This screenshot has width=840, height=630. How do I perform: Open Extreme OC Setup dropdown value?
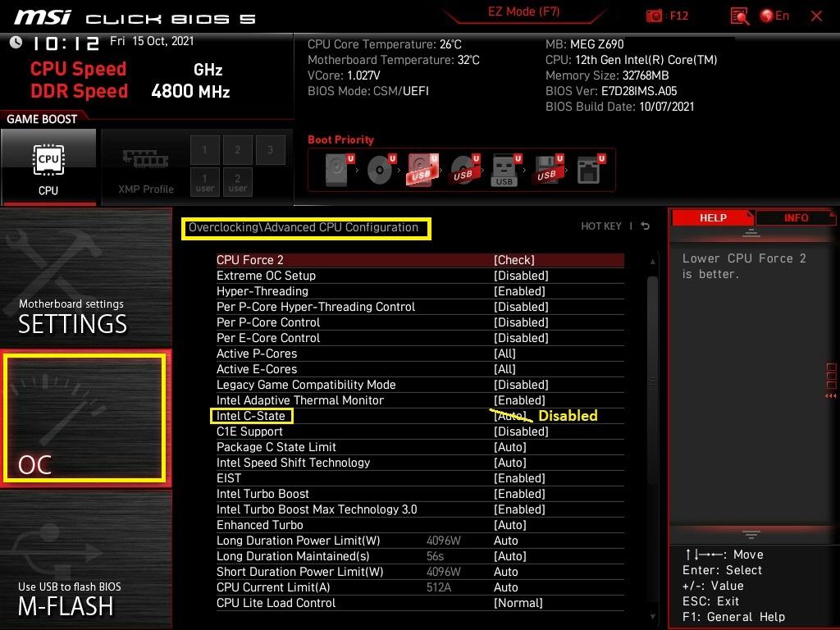pyautogui.click(x=521, y=276)
